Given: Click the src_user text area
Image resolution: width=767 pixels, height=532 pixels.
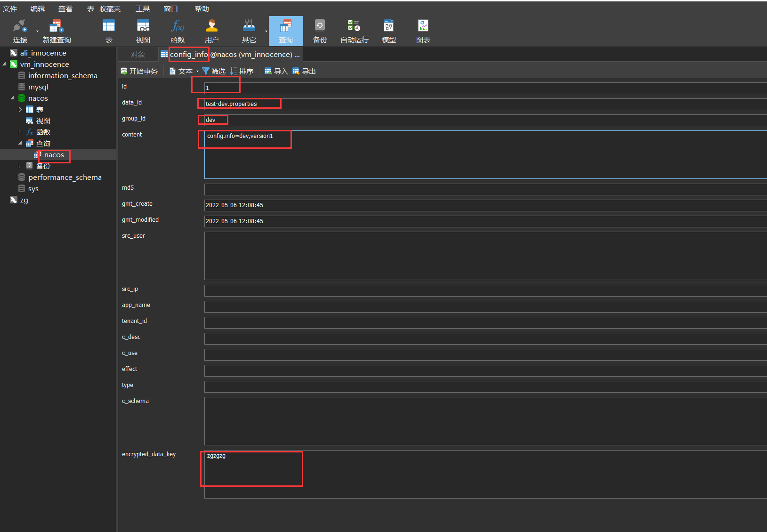Looking at the screenshot, I should [x=485, y=256].
